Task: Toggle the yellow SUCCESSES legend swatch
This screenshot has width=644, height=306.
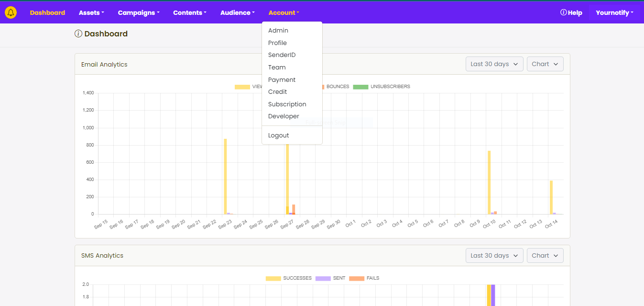Action: [273, 278]
